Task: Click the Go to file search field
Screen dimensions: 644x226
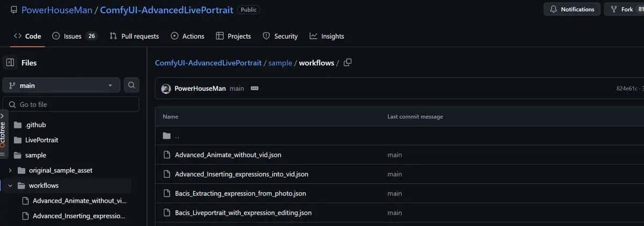Action: coord(75,104)
